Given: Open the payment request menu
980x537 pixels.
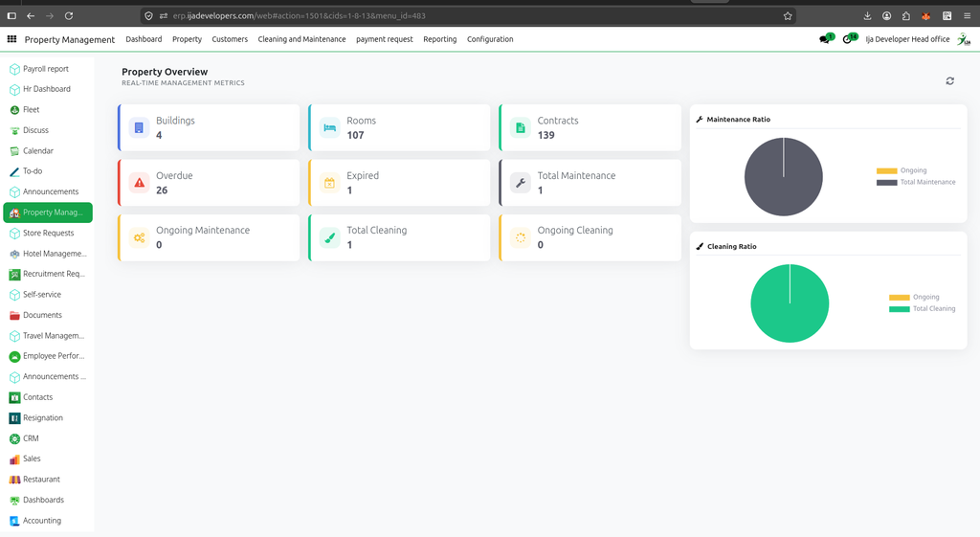Looking at the screenshot, I should [x=385, y=38].
